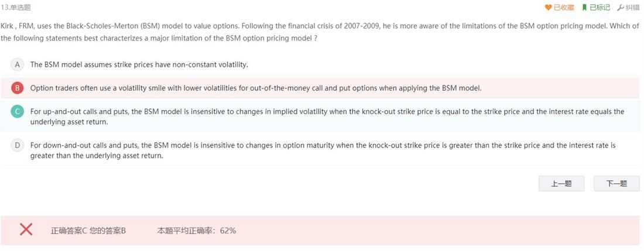The width and height of the screenshot is (644, 251).
Task: Go to previous question with 上一题
Action: pyautogui.click(x=561, y=184)
